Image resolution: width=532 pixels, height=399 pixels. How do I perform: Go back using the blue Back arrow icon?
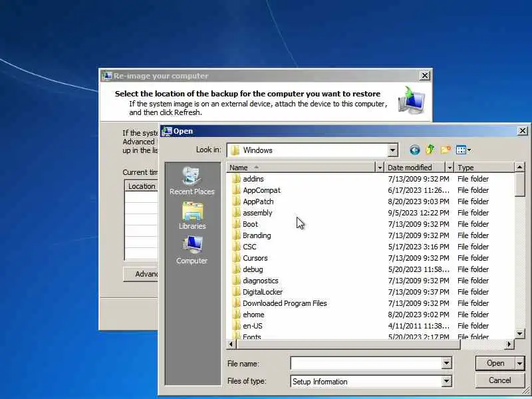[x=414, y=150]
